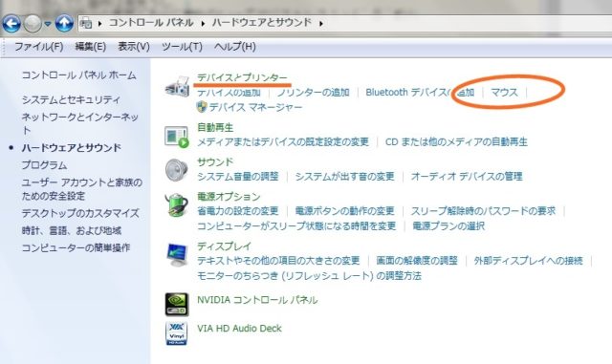The height and width of the screenshot is (364, 612).
Task: Open the ツール(T) menu
Action: tap(182, 47)
